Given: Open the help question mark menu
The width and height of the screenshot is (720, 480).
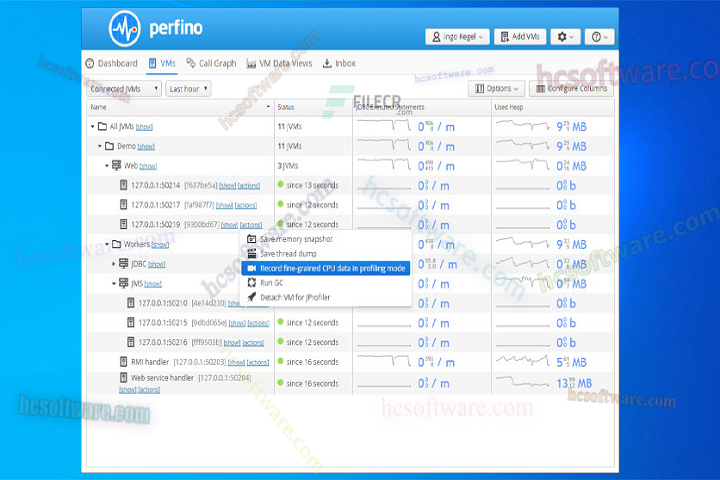Looking at the screenshot, I should pyautogui.click(x=600, y=37).
